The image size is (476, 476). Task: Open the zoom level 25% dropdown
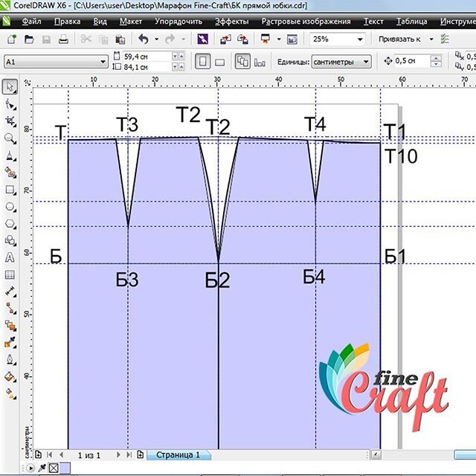(x=360, y=39)
